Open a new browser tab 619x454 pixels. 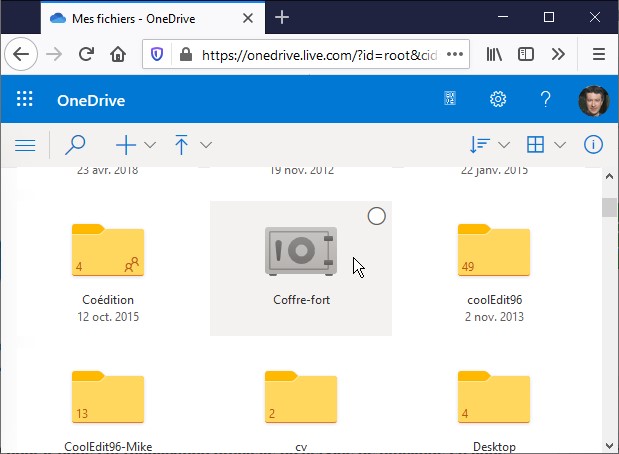pos(282,17)
